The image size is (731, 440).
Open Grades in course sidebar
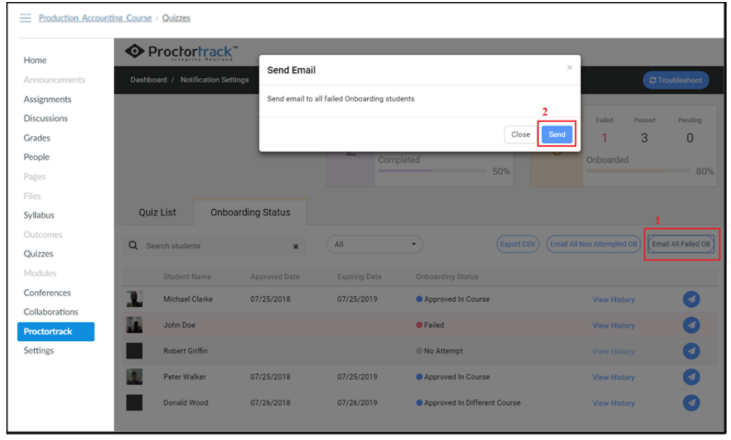(x=37, y=138)
